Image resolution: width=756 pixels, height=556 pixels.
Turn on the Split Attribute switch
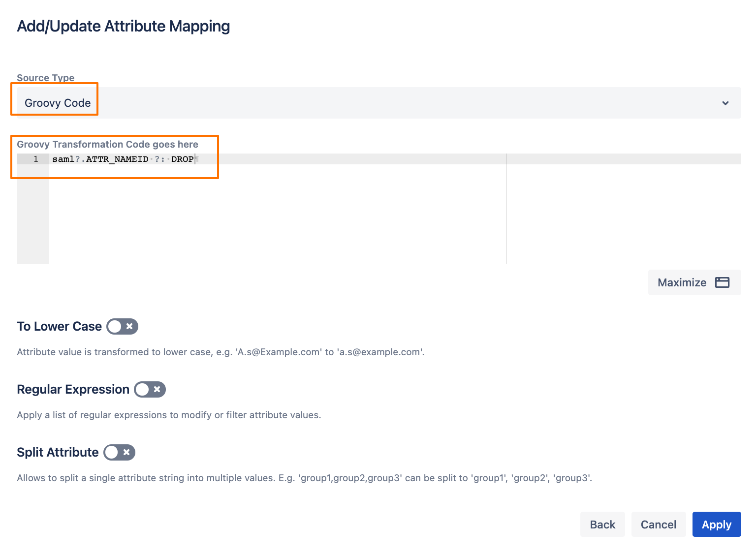coord(120,453)
